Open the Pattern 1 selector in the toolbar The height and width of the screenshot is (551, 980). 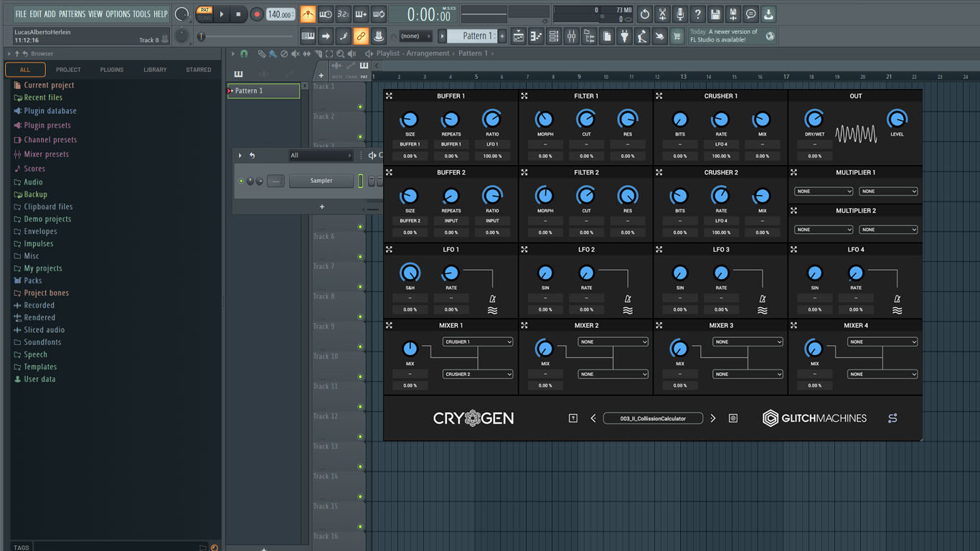tap(473, 36)
